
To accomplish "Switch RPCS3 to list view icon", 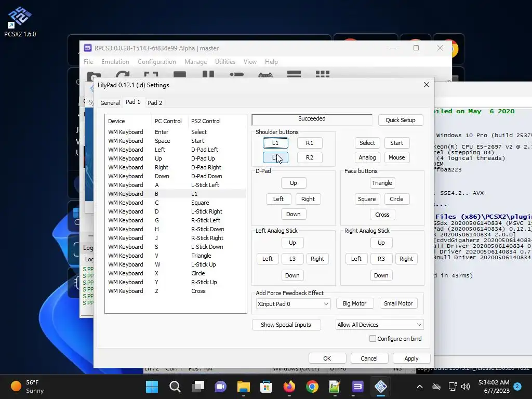I will (294, 75).
